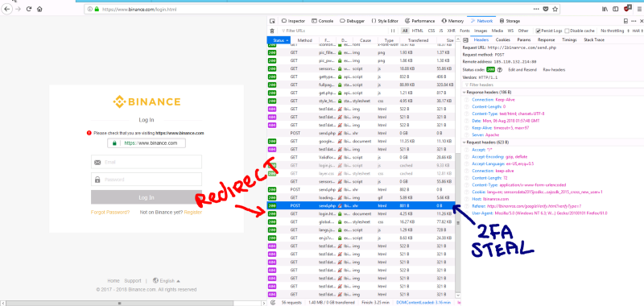Image resolution: width=644 pixels, height=306 pixels.
Task: Open the red extension icon in toolbar
Action: (x=627, y=8)
